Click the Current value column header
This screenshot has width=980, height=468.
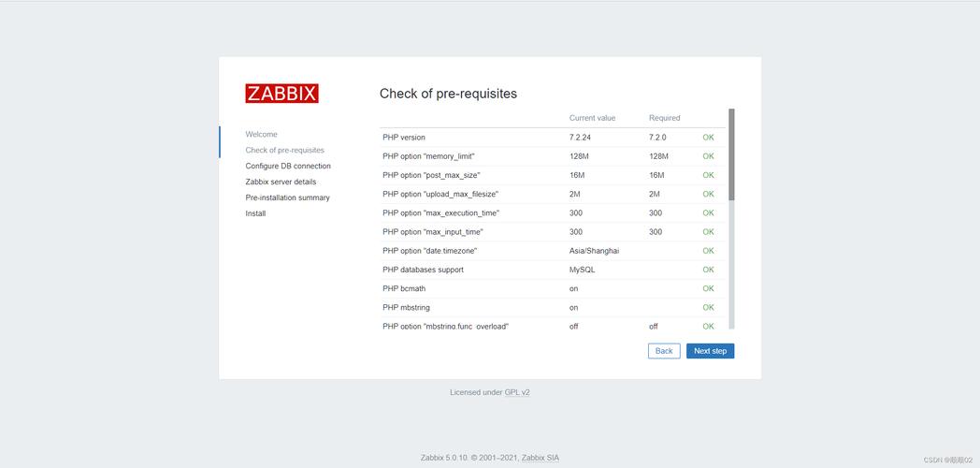(x=592, y=118)
